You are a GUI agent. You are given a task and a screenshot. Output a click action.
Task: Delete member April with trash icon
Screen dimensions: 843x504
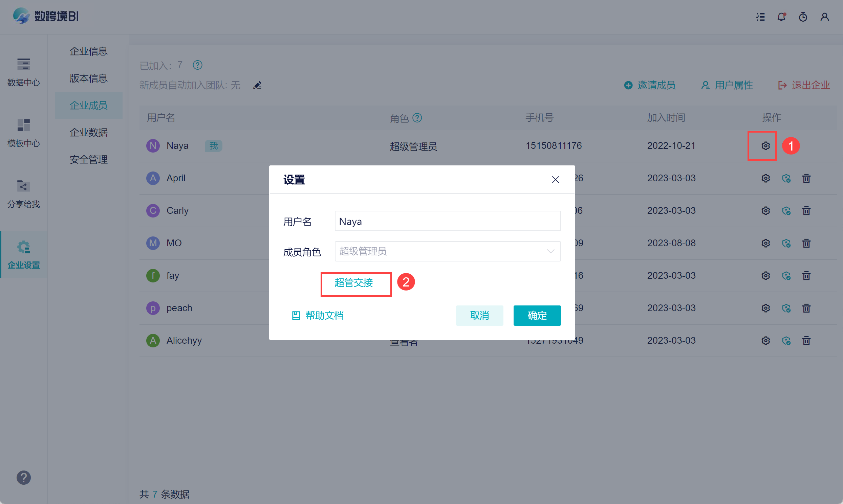(x=806, y=178)
